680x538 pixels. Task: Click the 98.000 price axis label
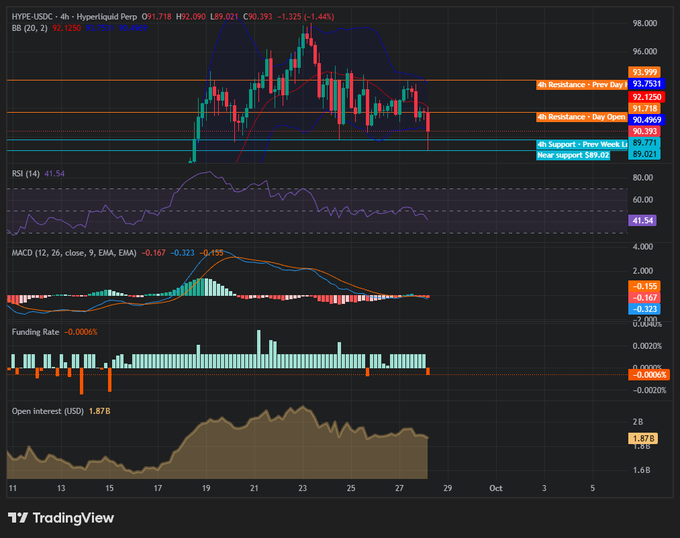click(644, 23)
